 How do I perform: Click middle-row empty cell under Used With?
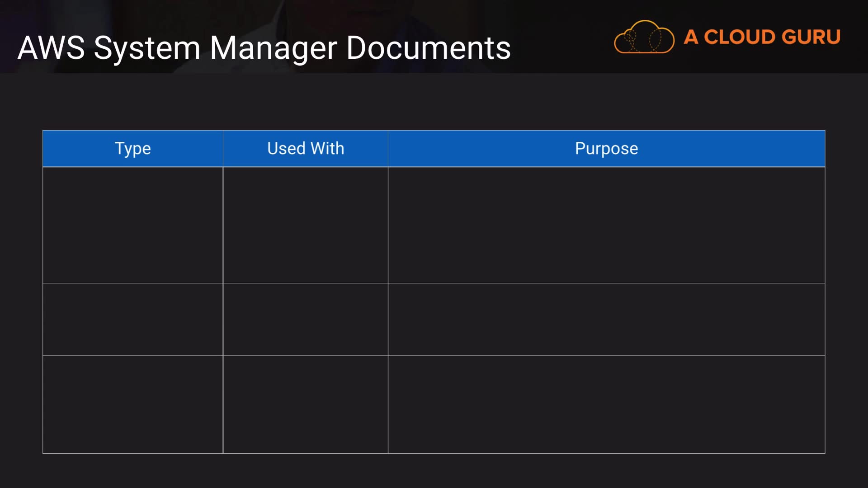(306, 319)
